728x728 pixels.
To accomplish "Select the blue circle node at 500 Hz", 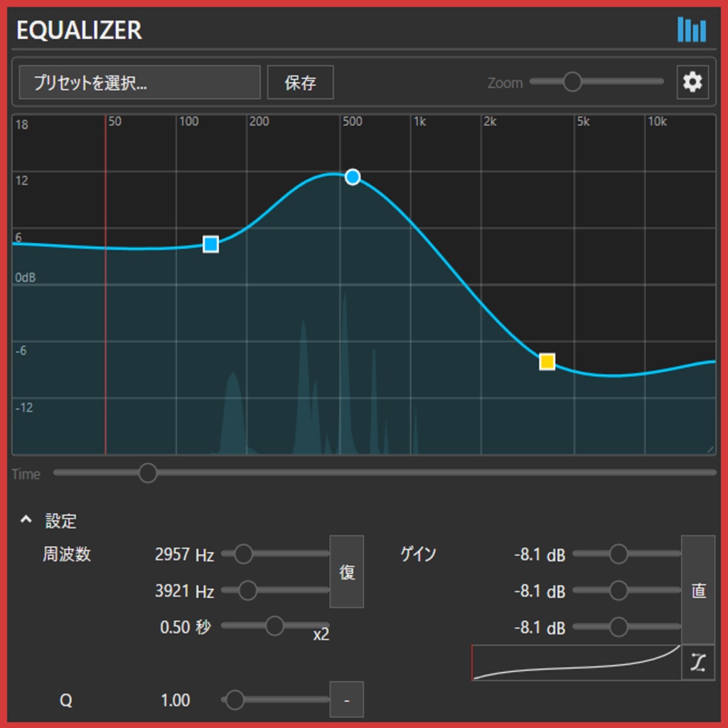I will pyautogui.click(x=353, y=177).
